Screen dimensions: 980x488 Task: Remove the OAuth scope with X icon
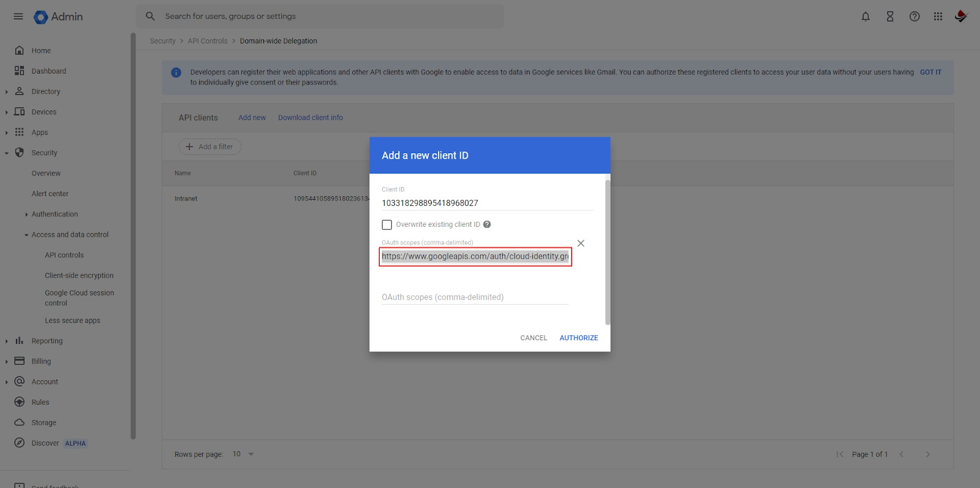click(x=581, y=243)
